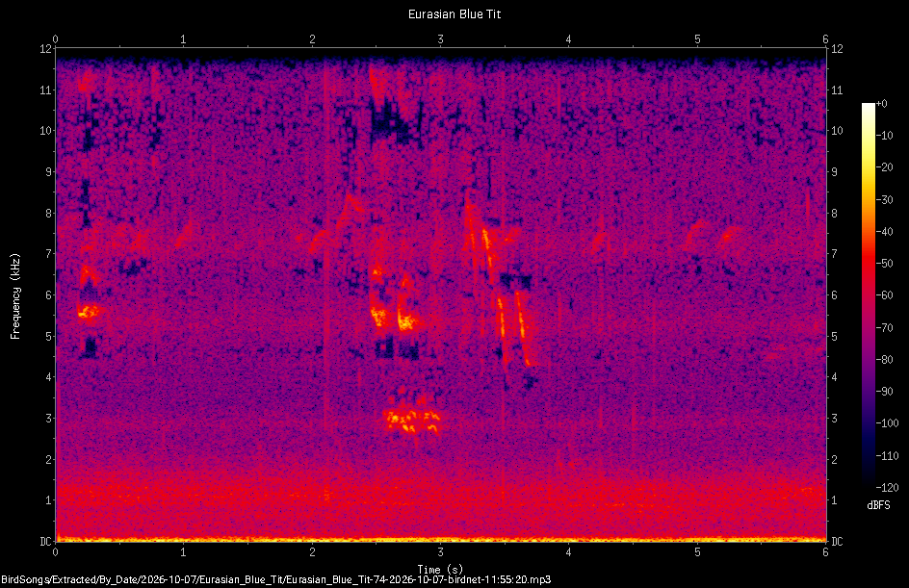Image resolution: width=909 pixels, height=588 pixels.
Task: Click the '-30' value on color scale
Action: 885,200
